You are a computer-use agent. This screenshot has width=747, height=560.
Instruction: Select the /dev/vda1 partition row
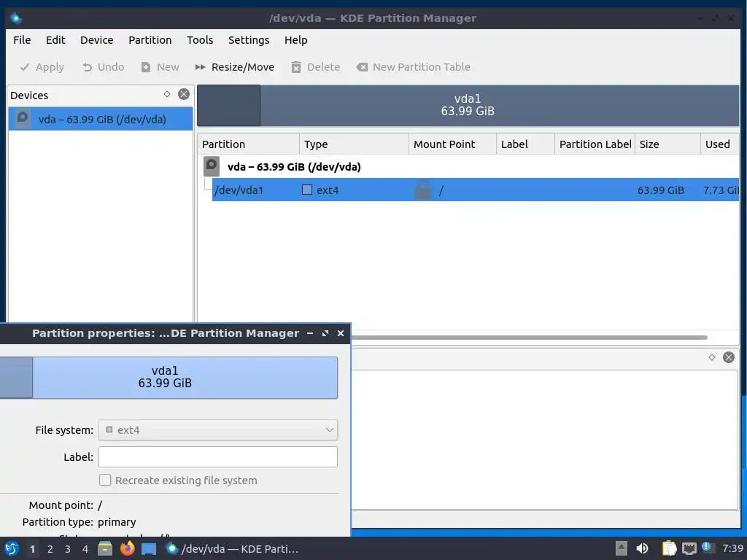point(476,190)
